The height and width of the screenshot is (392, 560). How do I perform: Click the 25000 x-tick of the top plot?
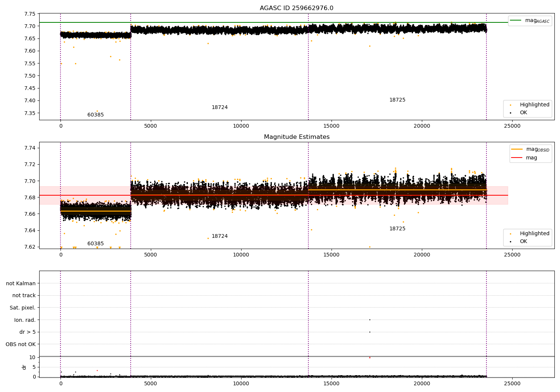pyautogui.click(x=512, y=126)
